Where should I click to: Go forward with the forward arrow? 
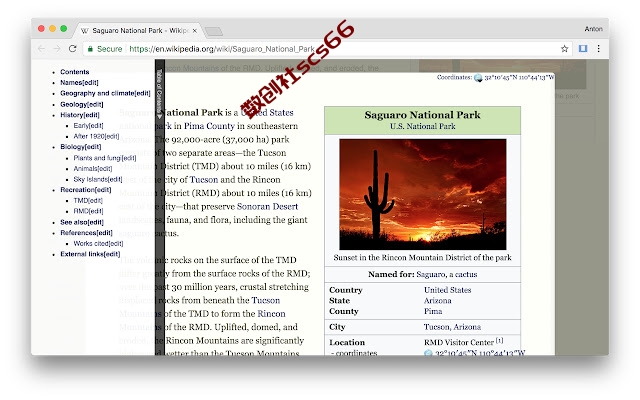(57, 49)
